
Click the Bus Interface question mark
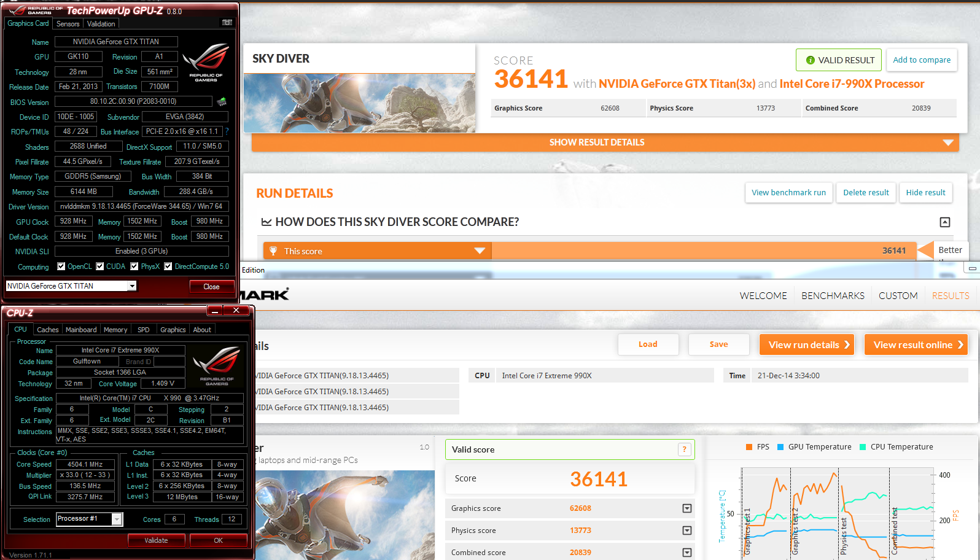227,131
